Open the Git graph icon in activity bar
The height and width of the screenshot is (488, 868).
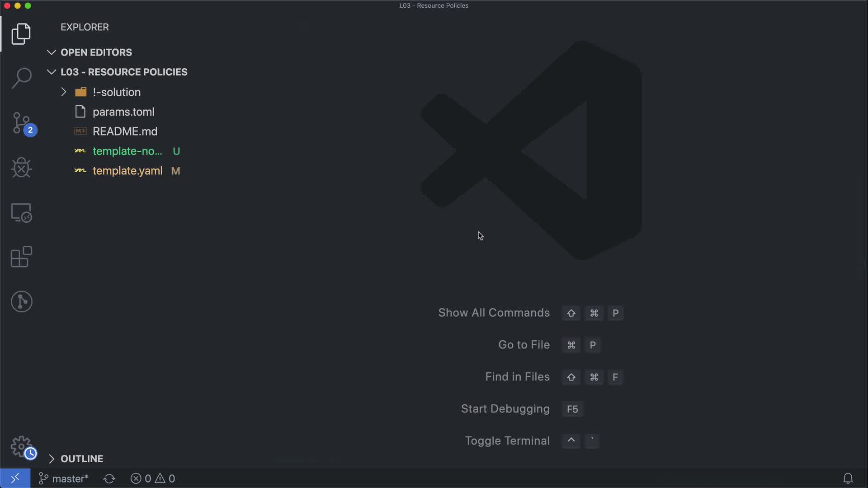pos(21,301)
